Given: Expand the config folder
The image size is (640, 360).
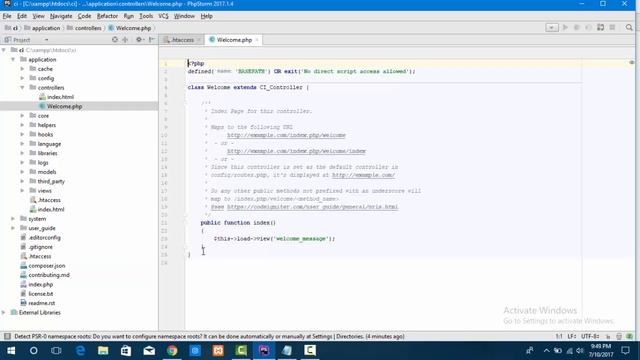Looking at the screenshot, I should (x=22, y=78).
